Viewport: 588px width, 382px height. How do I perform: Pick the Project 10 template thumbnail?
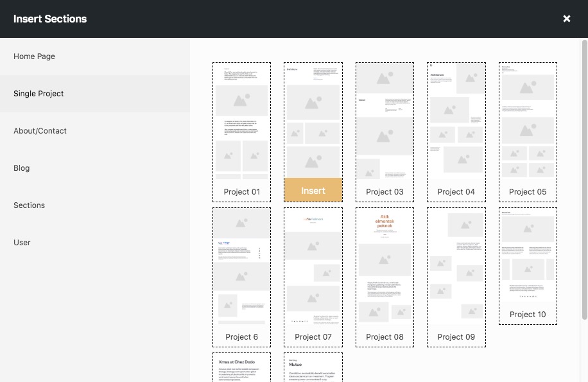528,266
